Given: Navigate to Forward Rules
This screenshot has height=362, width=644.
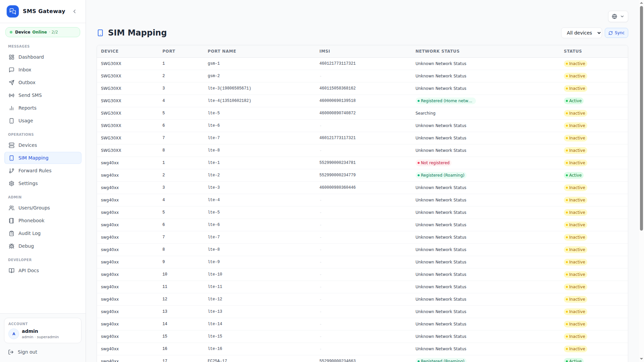Looking at the screenshot, I should 43,171.
